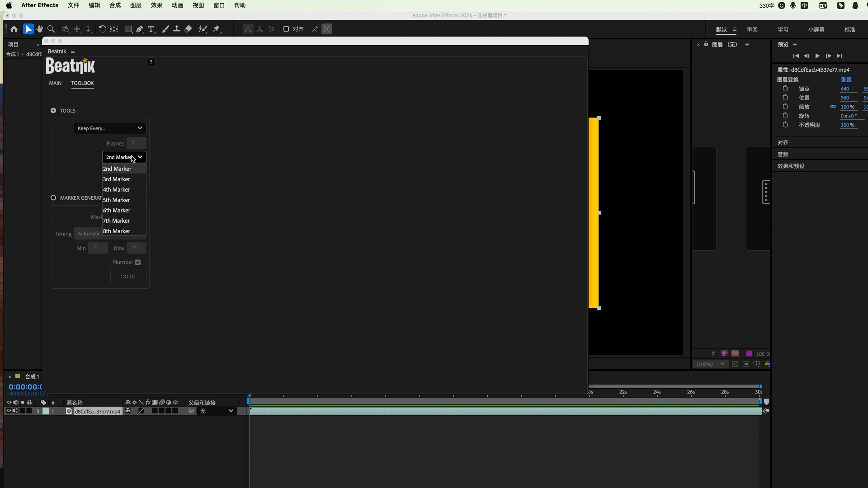Viewport: 868px width, 488px height.
Task: Click the Beatnik help question mark
Action: (151, 62)
